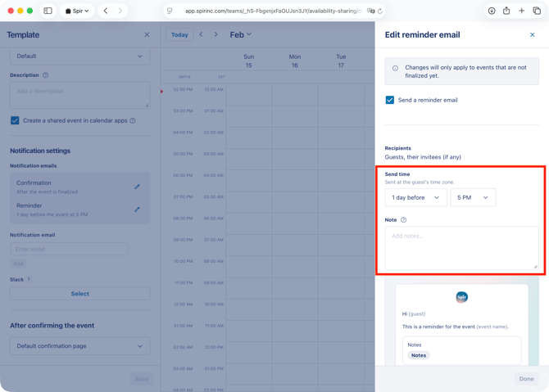Click the Today button
This screenshot has width=549, height=392.
coord(179,34)
